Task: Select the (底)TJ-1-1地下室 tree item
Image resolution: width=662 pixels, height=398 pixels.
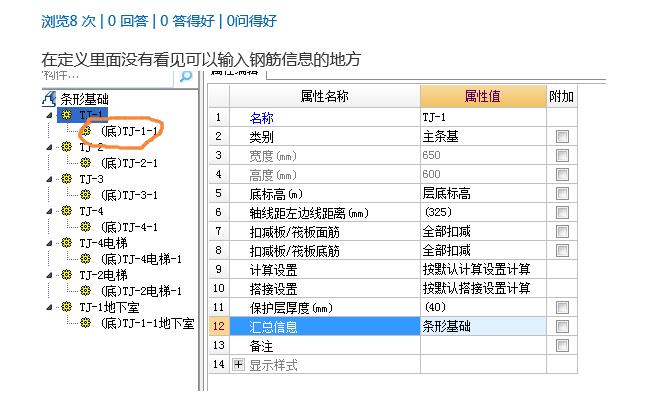Action: pyautogui.click(x=147, y=323)
